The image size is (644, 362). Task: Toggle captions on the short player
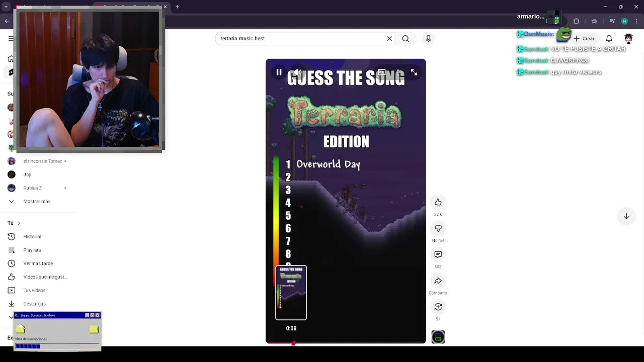pyautogui.click(x=382, y=72)
